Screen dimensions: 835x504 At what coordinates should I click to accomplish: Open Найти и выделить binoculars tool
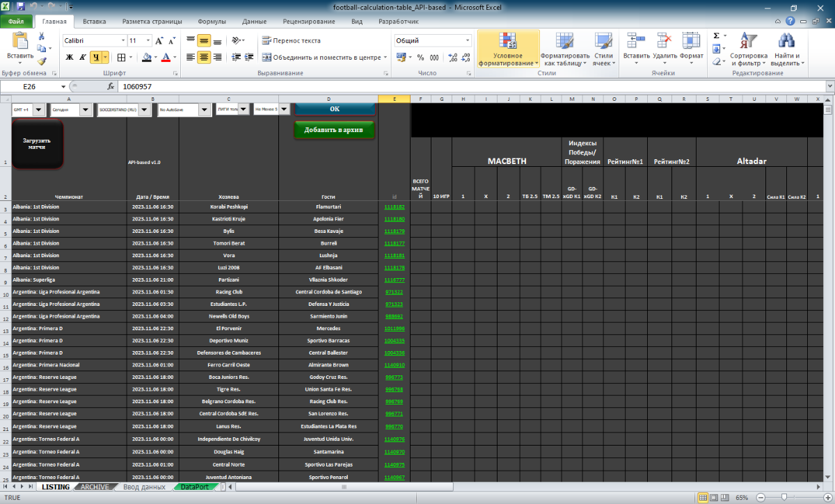click(787, 47)
